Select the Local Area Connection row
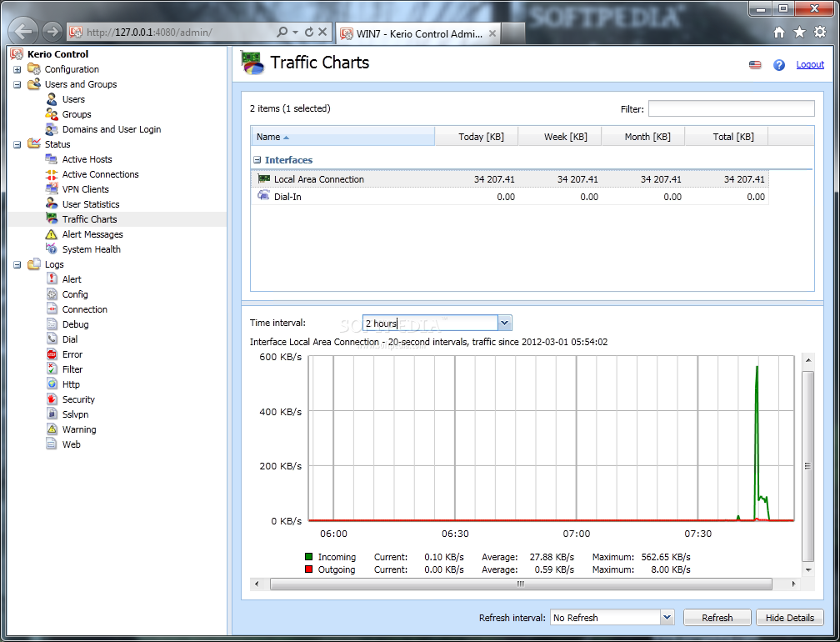The image size is (840, 642). pos(509,179)
